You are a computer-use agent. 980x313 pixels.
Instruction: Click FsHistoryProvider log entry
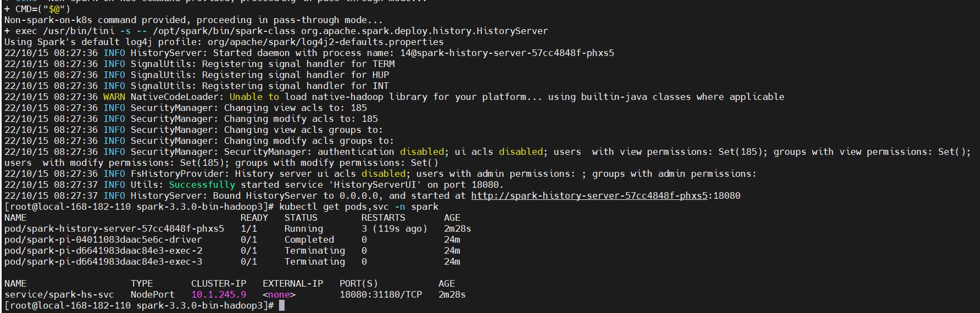pyautogui.click(x=381, y=174)
